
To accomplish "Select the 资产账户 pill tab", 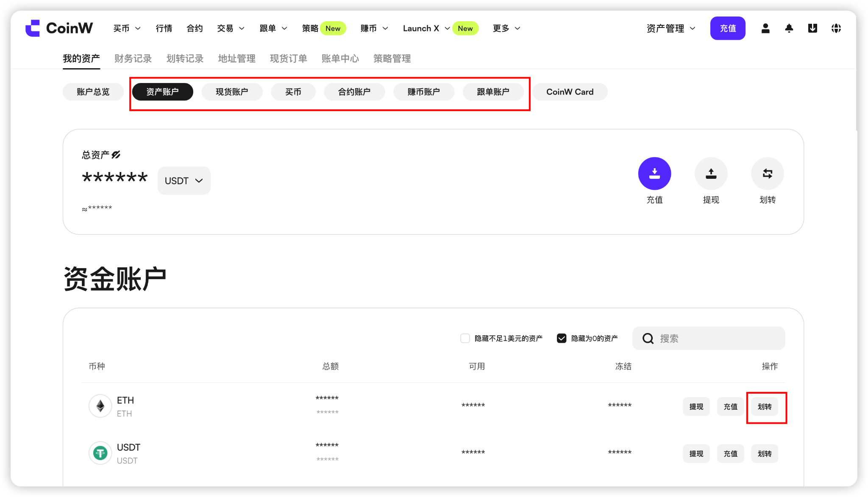I will (x=163, y=92).
